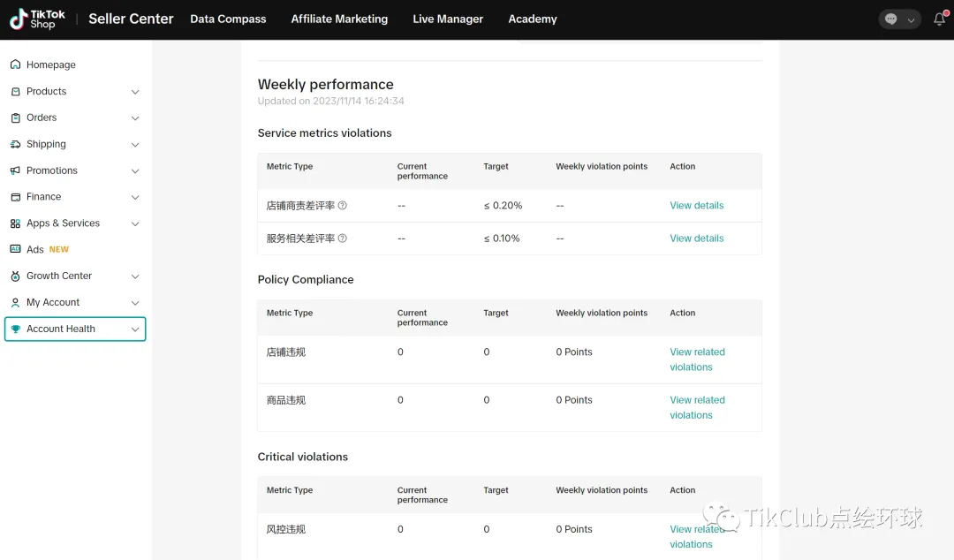
Task: Expand the Growth Center chevron
Action: click(135, 276)
